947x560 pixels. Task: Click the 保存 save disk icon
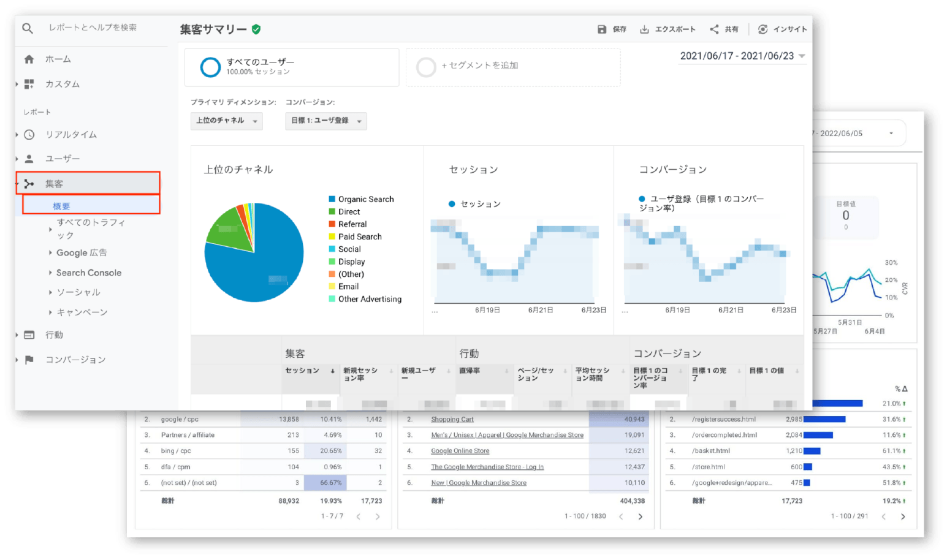(x=602, y=29)
